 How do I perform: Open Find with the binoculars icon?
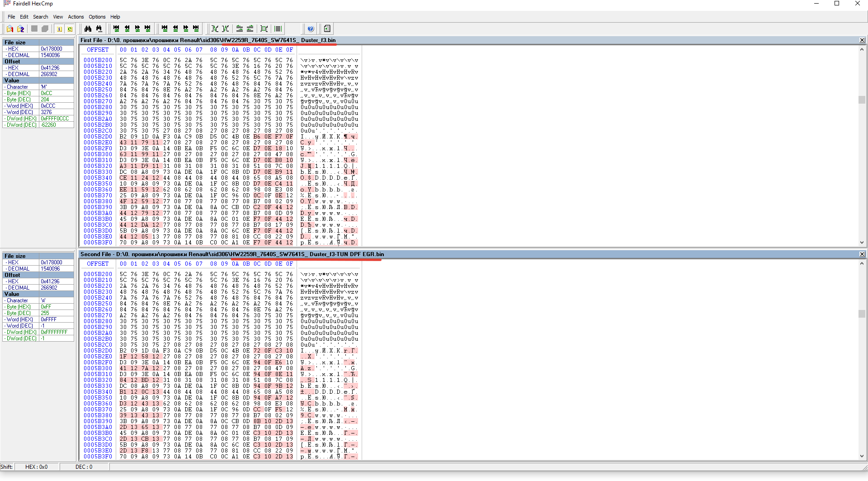88,29
